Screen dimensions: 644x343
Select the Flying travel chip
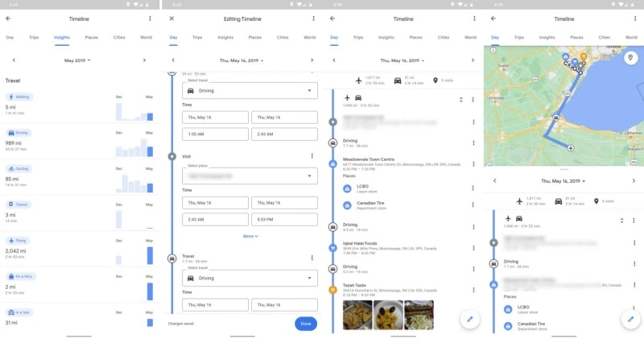17,240
